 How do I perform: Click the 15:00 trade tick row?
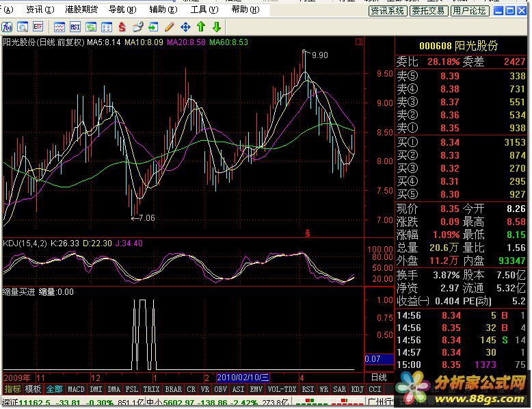(x=461, y=365)
